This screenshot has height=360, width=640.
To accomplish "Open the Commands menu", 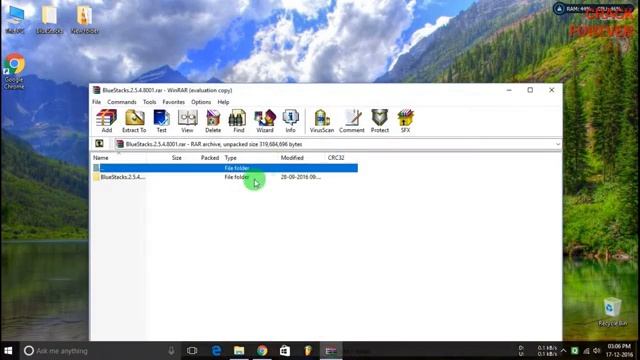I will pyautogui.click(x=122, y=102).
